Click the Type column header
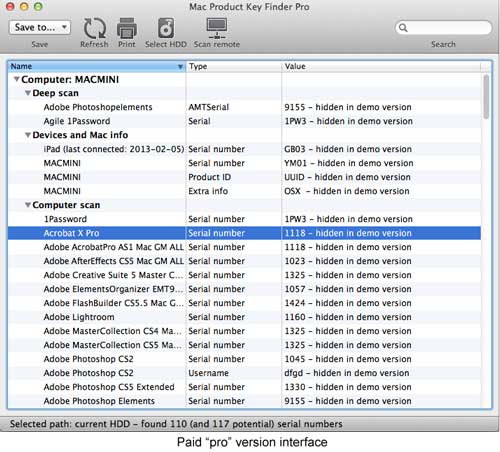Image resolution: width=500 pixels, height=452 pixels. pyautogui.click(x=234, y=66)
